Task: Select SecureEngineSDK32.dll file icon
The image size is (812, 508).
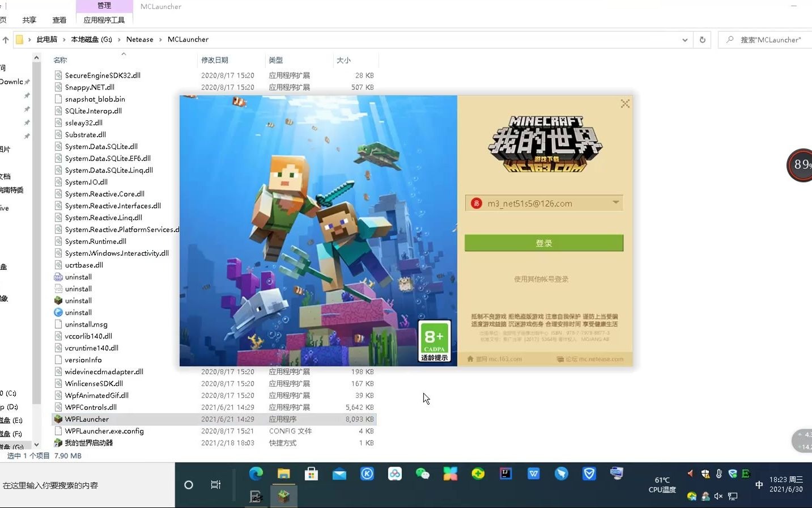Action: (x=58, y=75)
